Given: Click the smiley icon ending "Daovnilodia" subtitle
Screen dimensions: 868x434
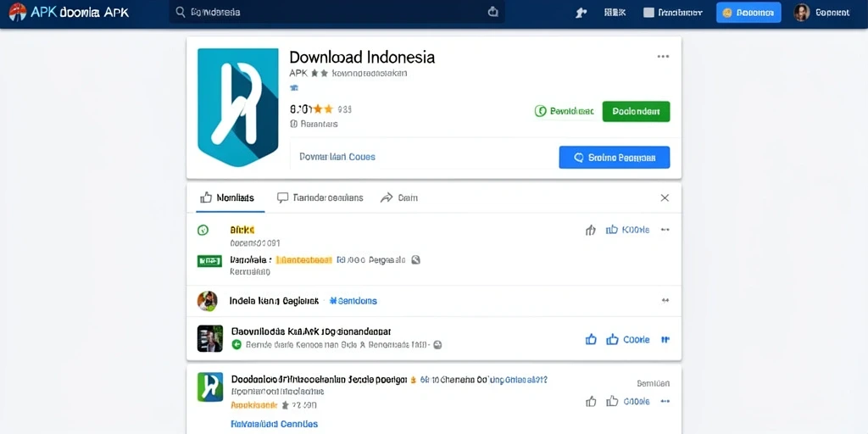Looking at the screenshot, I should point(437,345).
